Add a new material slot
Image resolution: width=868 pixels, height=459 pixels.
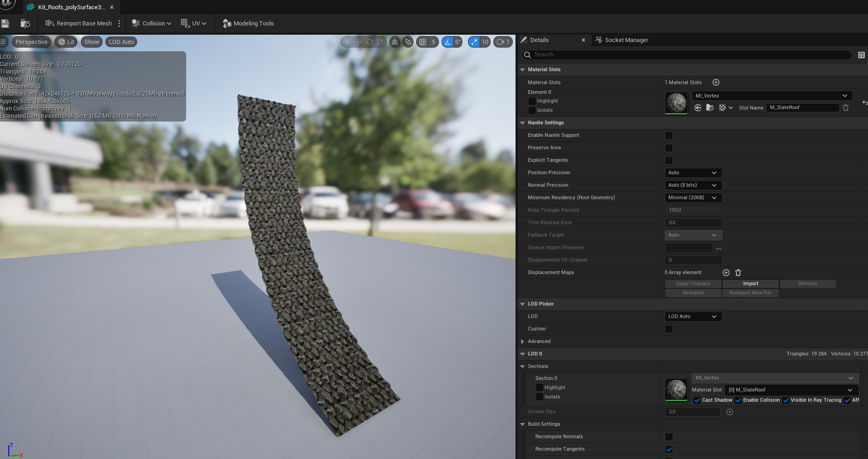pos(716,82)
